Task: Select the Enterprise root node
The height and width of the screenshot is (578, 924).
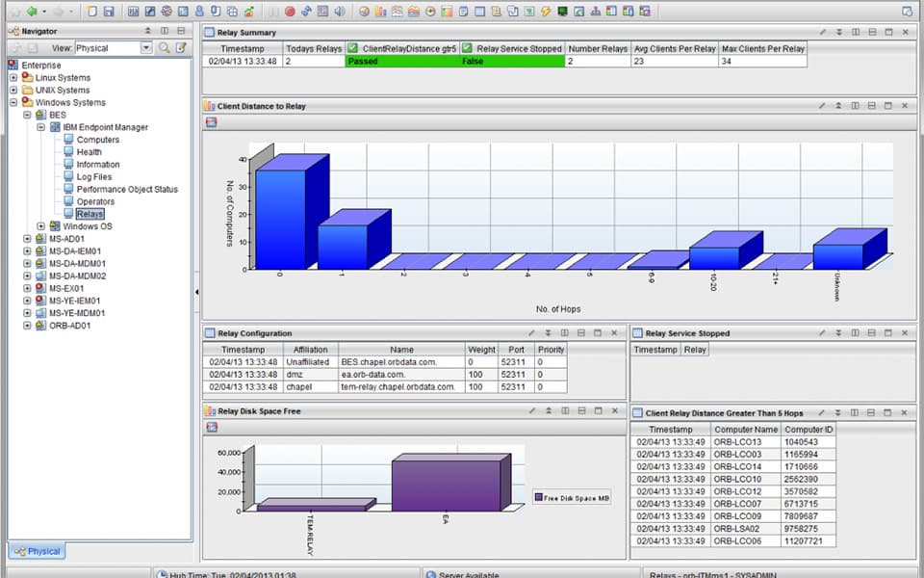Action: [x=41, y=65]
